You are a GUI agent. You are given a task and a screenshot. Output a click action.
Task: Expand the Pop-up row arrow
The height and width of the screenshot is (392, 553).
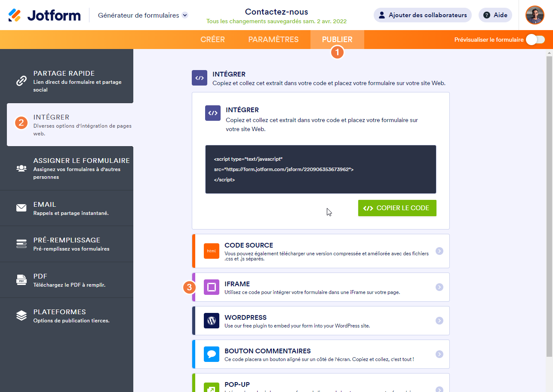[439, 389]
